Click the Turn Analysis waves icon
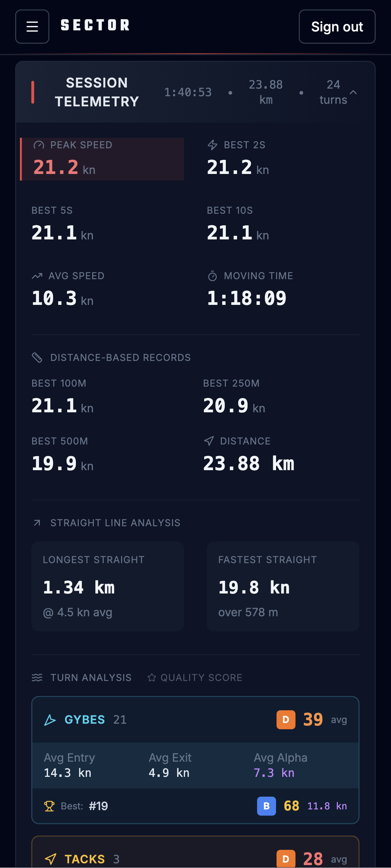Image resolution: width=391 pixels, height=868 pixels. click(37, 677)
